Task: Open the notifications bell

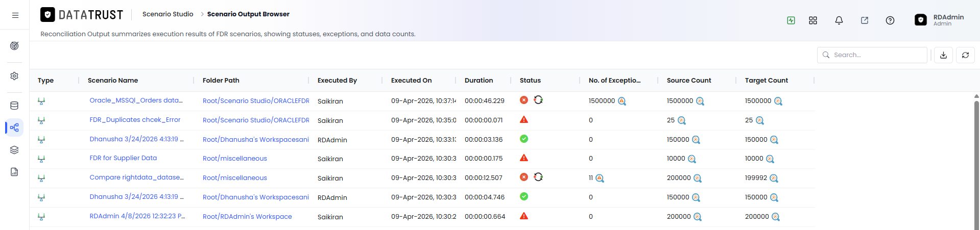Action: tap(839, 20)
